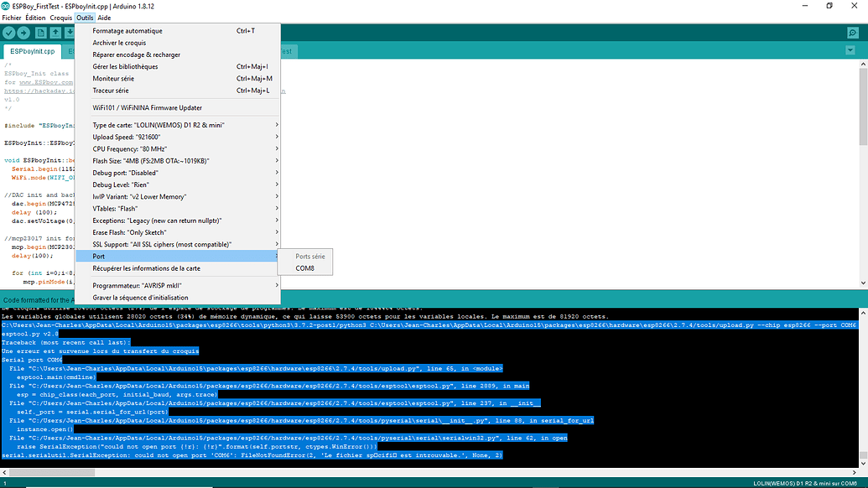This screenshot has width=868, height=488.
Task: Click the Verify (check mark) toolbar icon
Action: (8, 33)
